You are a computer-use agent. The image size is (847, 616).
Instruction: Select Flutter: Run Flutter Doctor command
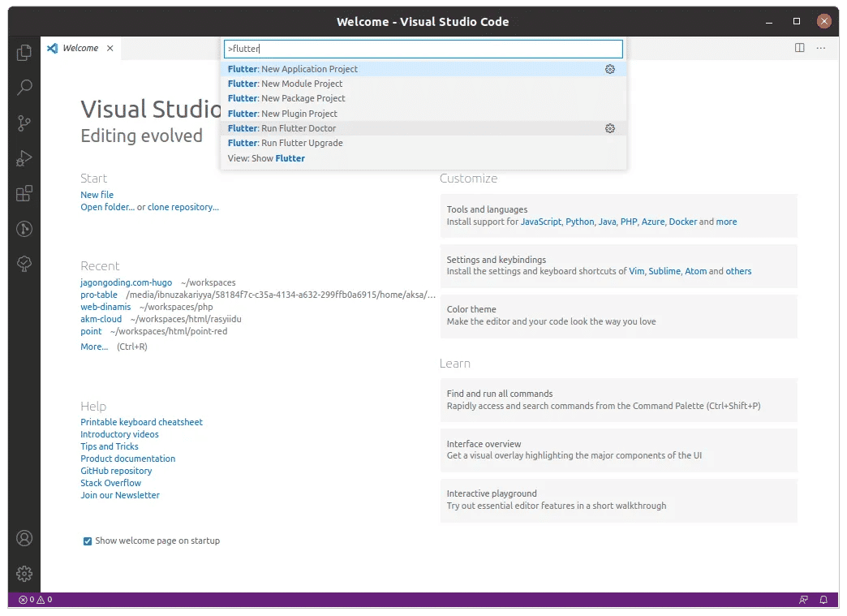point(423,128)
